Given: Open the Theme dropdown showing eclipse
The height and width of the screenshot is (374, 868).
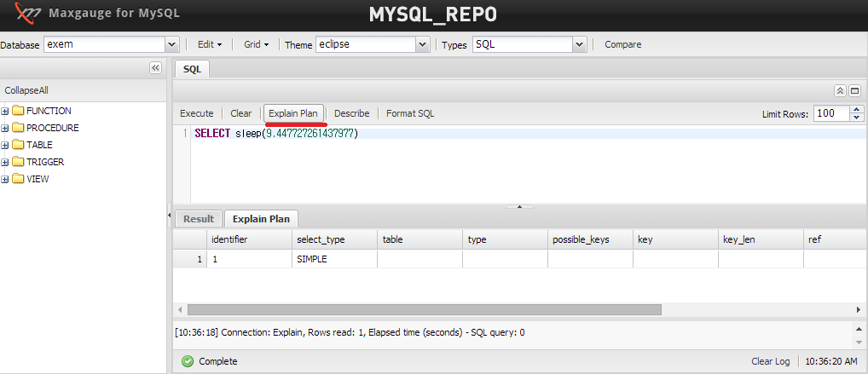Looking at the screenshot, I should coord(423,44).
